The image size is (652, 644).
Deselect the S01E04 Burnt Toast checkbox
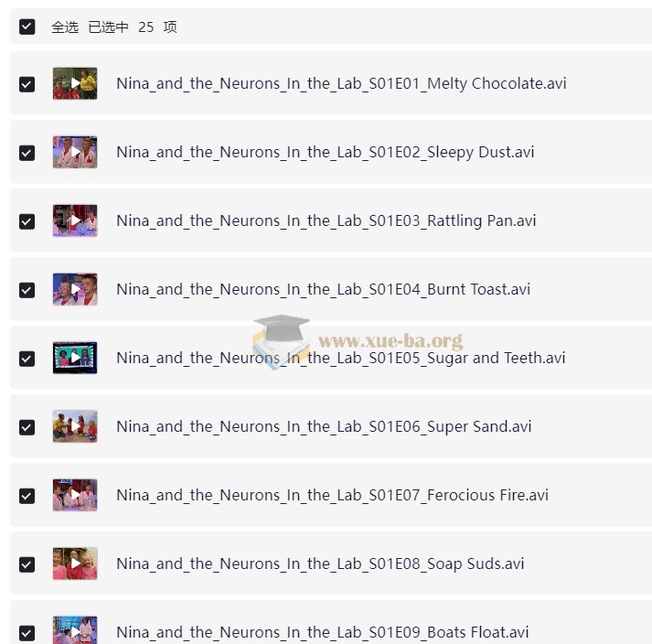(x=27, y=290)
